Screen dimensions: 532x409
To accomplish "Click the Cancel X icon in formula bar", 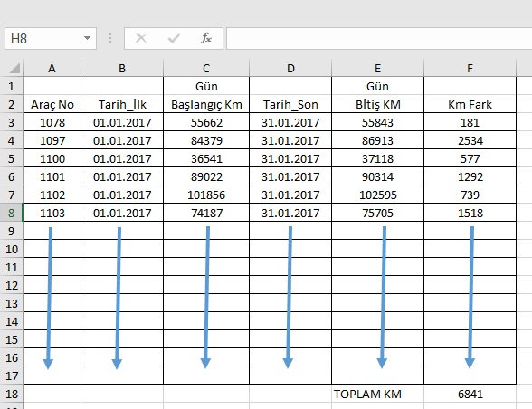I will (141, 38).
